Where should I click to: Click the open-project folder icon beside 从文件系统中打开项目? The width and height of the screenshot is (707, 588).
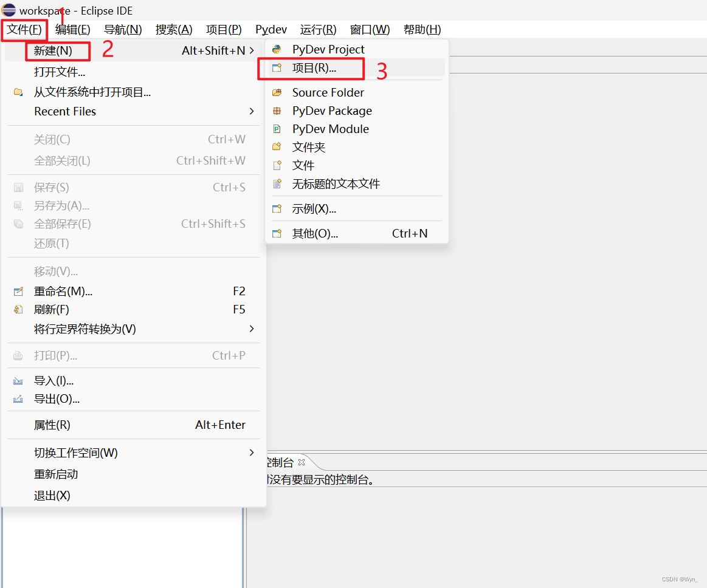click(18, 92)
